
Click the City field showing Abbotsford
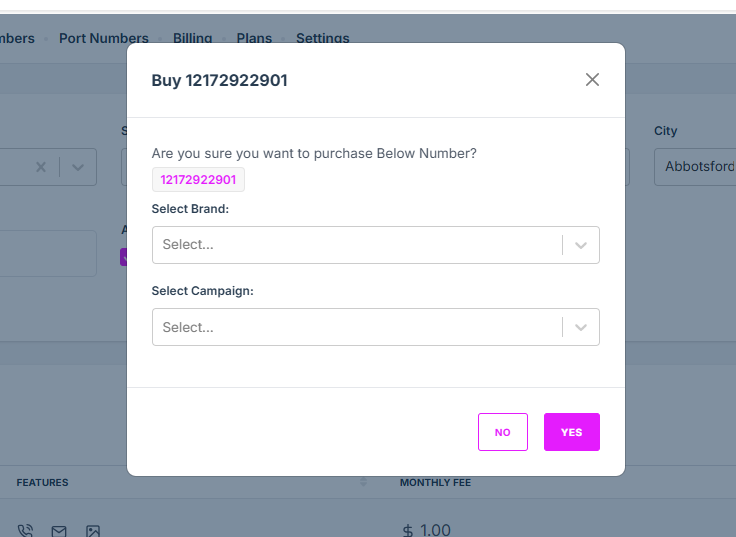click(x=695, y=167)
